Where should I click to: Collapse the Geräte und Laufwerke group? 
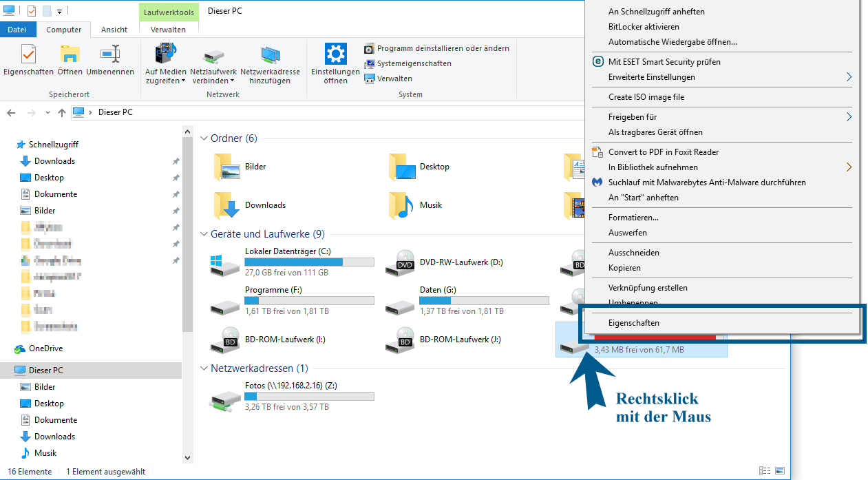(x=204, y=234)
